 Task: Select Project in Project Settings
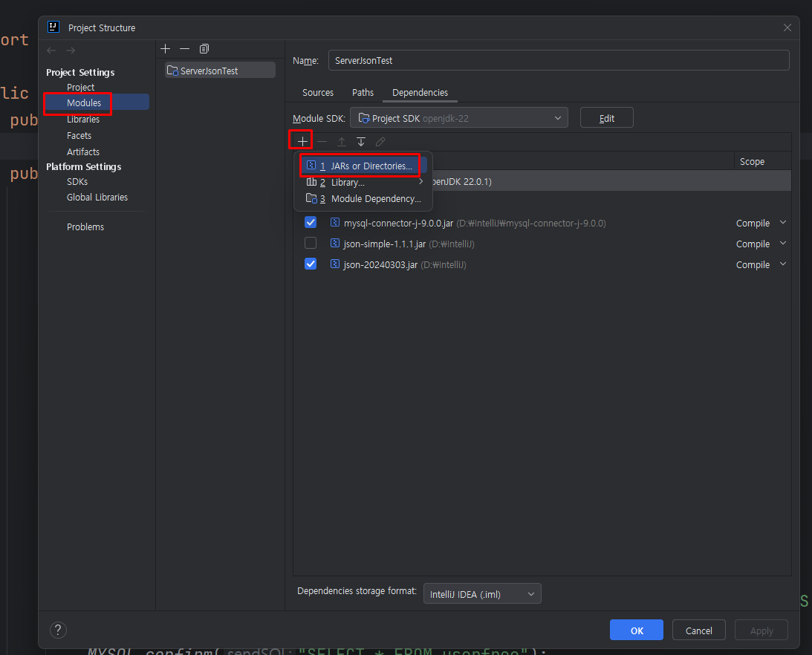point(81,87)
